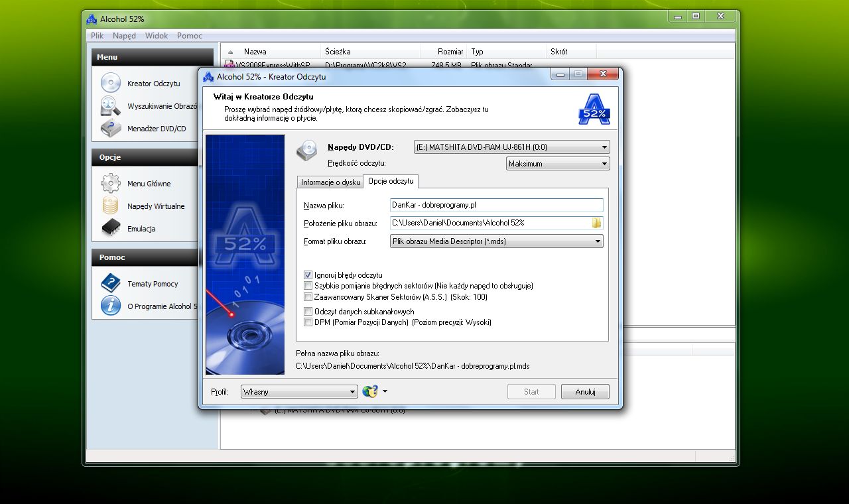Open the Plik menu
Screen dimensions: 849x504
pos(98,36)
